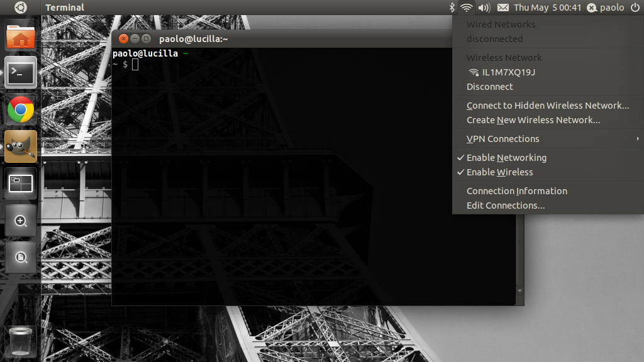Viewport: 644px width, 362px height.
Task: Click the terminal prompt cursor
Action: pyautogui.click(x=135, y=65)
